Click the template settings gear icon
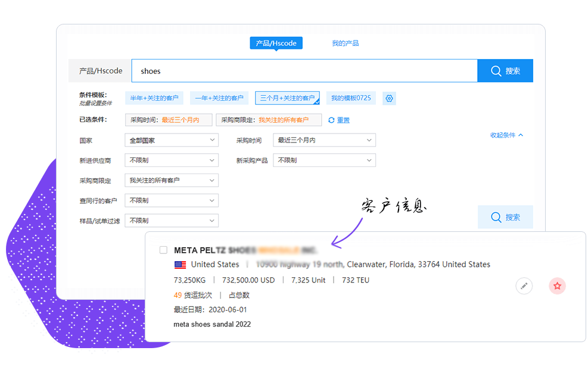588x366 pixels. pyautogui.click(x=390, y=98)
